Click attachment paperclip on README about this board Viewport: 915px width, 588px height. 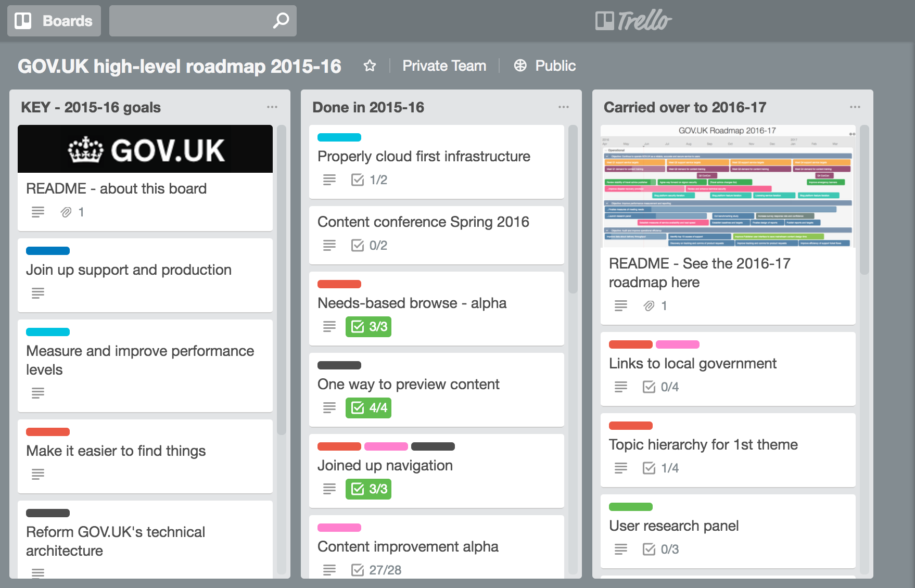[x=66, y=212]
